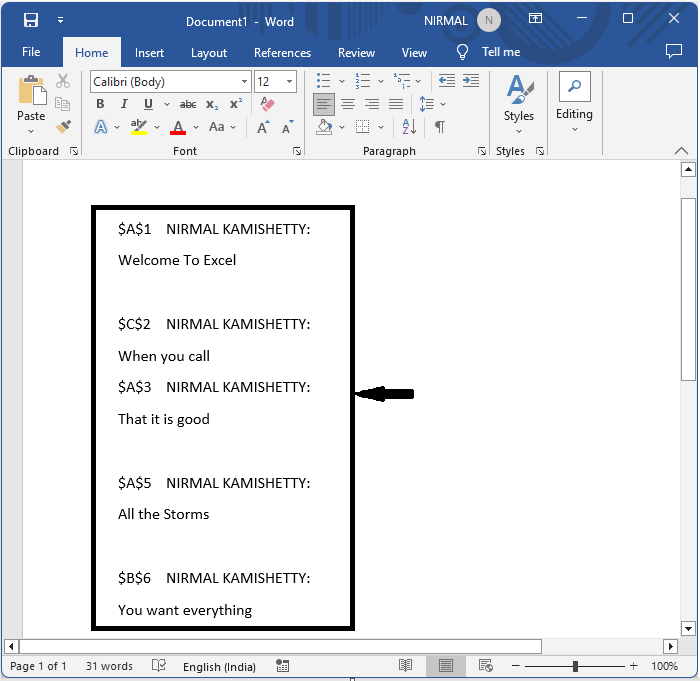Open the Comments speech bubble icon
Viewport: 700px width, 681px height.
[673, 51]
